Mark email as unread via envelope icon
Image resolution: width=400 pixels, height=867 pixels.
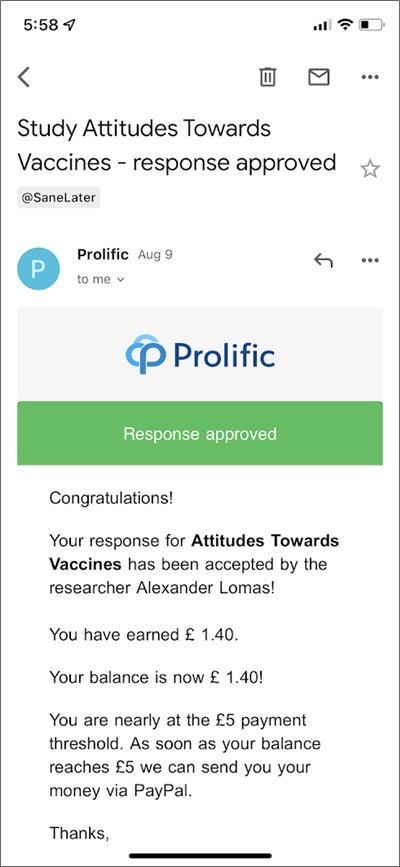(319, 77)
